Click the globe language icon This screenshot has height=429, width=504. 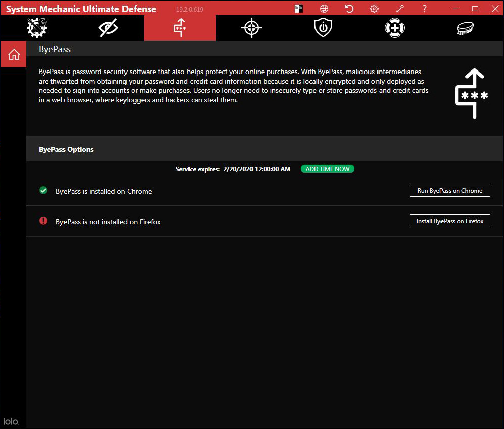tap(324, 9)
